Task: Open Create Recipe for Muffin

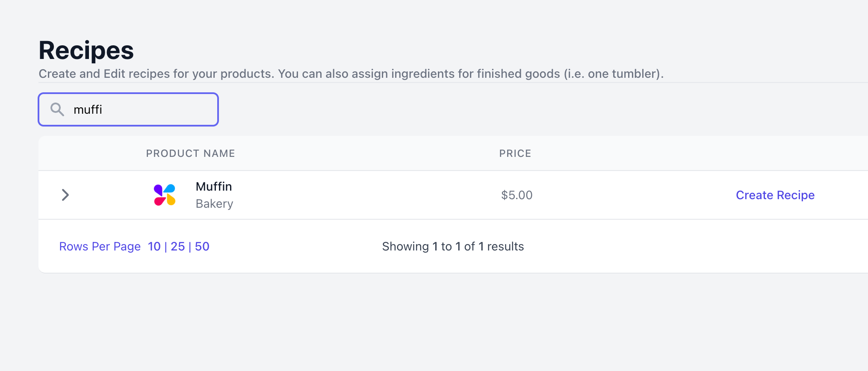Action: tap(775, 195)
